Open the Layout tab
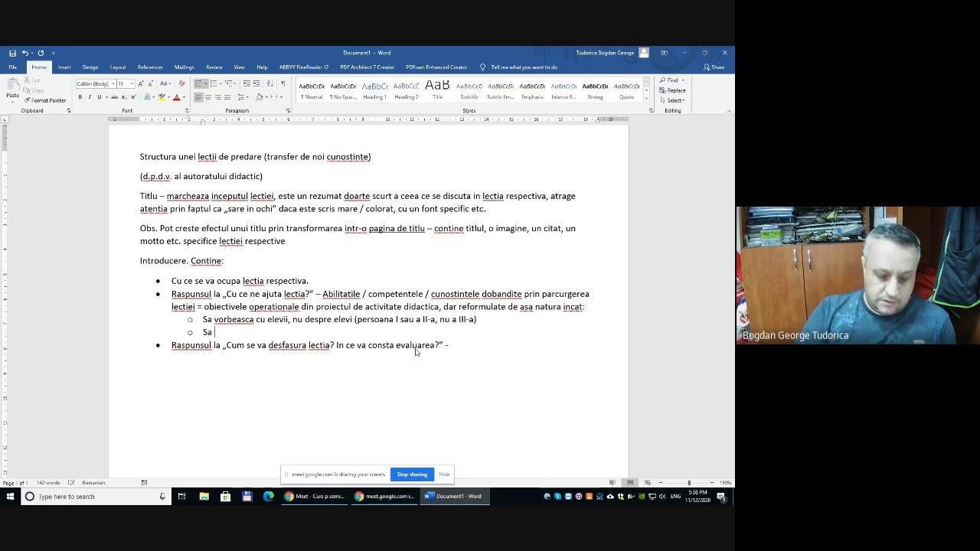Image resolution: width=980 pixels, height=551 pixels. [118, 67]
